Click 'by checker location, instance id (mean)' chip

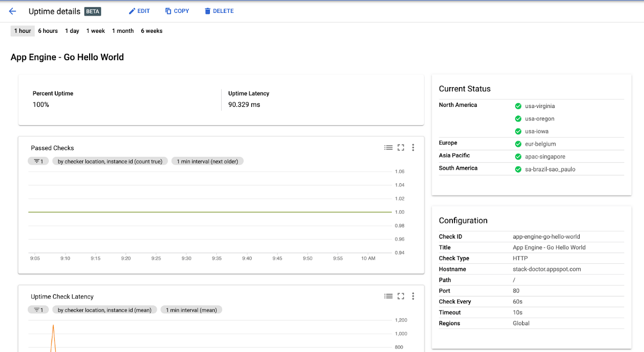coord(105,310)
